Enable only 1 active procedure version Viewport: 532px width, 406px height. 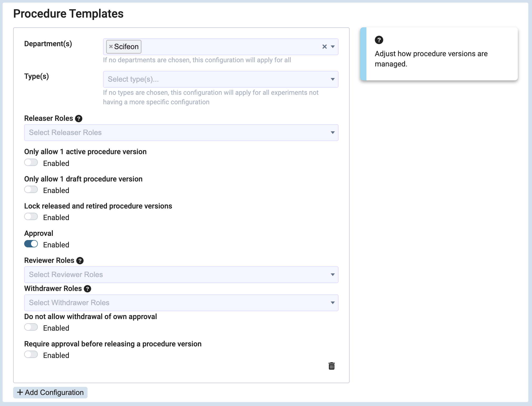[31, 163]
